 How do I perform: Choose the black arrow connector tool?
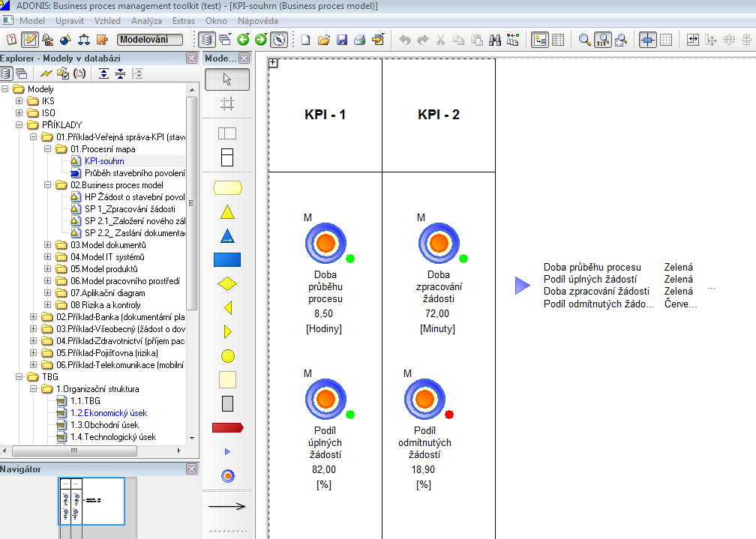pyautogui.click(x=227, y=506)
